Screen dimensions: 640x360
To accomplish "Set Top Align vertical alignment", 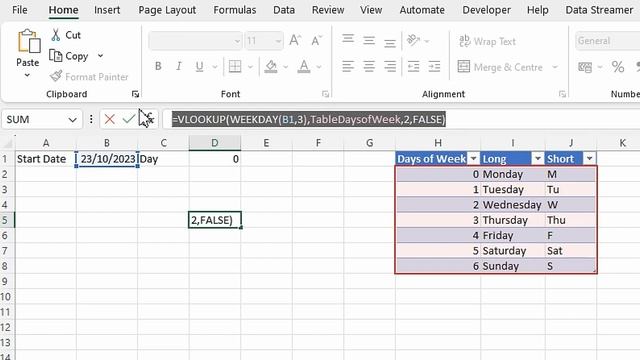I will click(x=348, y=40).
